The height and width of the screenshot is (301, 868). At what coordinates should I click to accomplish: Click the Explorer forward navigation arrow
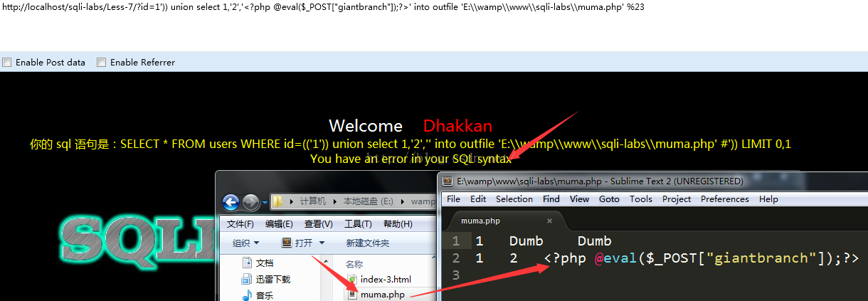coord(251,202)
